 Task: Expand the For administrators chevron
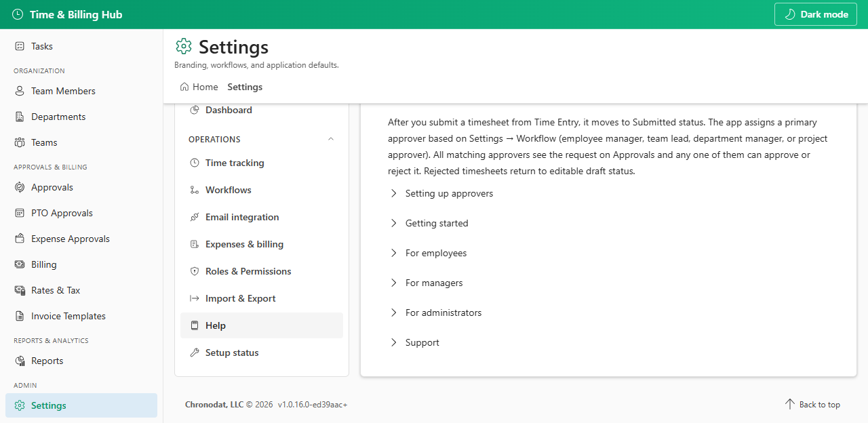coord(393,313)
